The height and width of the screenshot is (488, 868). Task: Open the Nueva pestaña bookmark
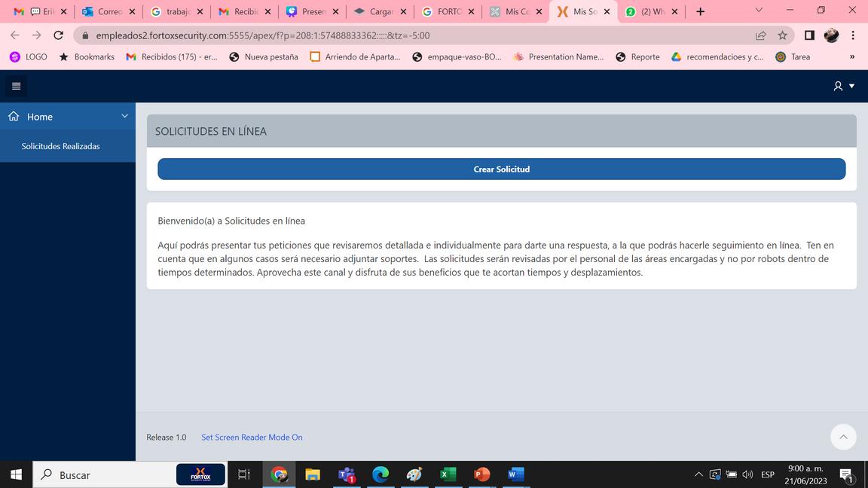[264, 56]
